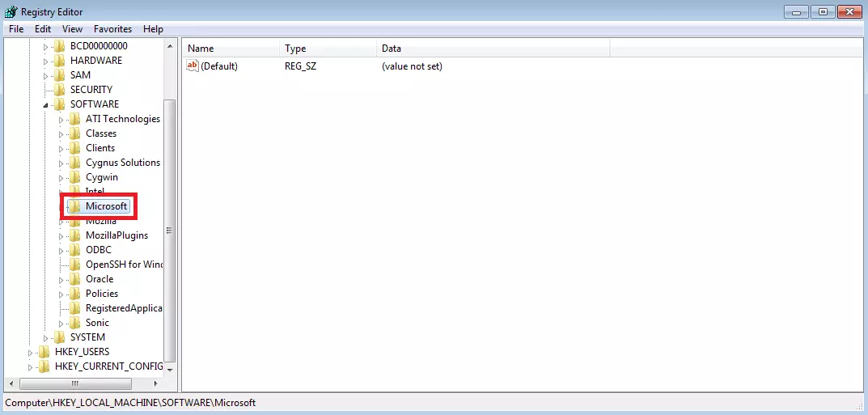868x415 pixels.
Task: Expand the Sonic key
Action: (61, 323)
